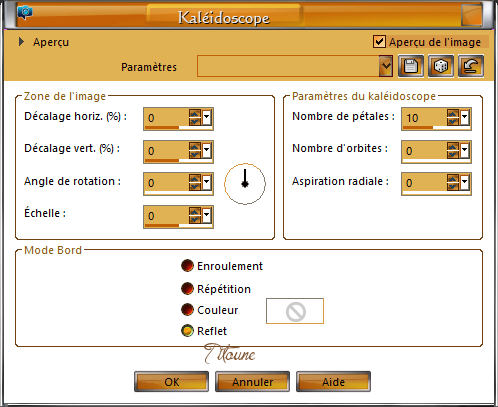This screenshot has height=407, width=498.
Task: Click the save preset floppy disk icon
Action: pos(411,66)
